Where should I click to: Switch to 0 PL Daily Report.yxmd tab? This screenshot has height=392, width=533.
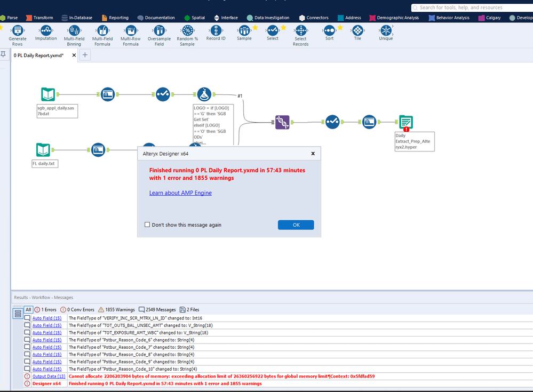click(x=38, y=55)
